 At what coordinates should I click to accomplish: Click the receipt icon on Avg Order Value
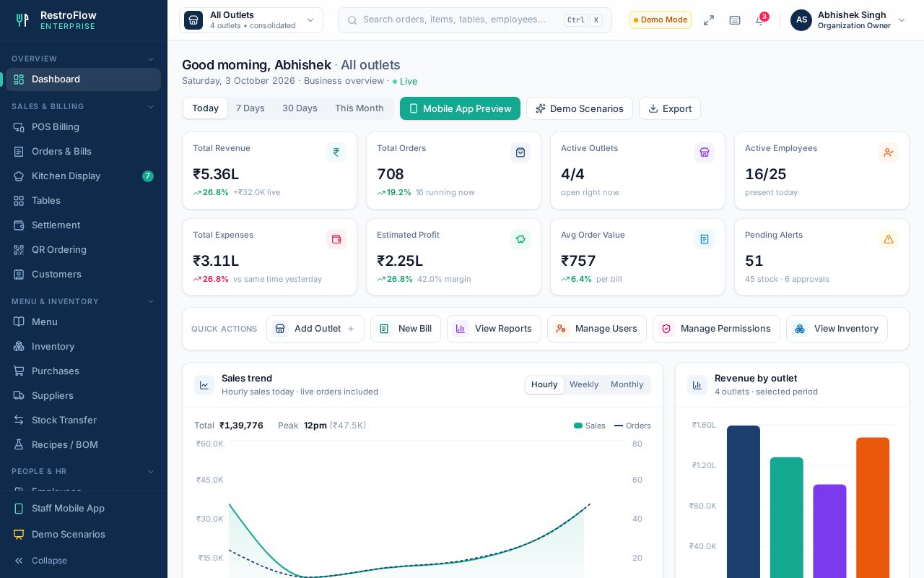pyautogui.click(x=705, y=239)
